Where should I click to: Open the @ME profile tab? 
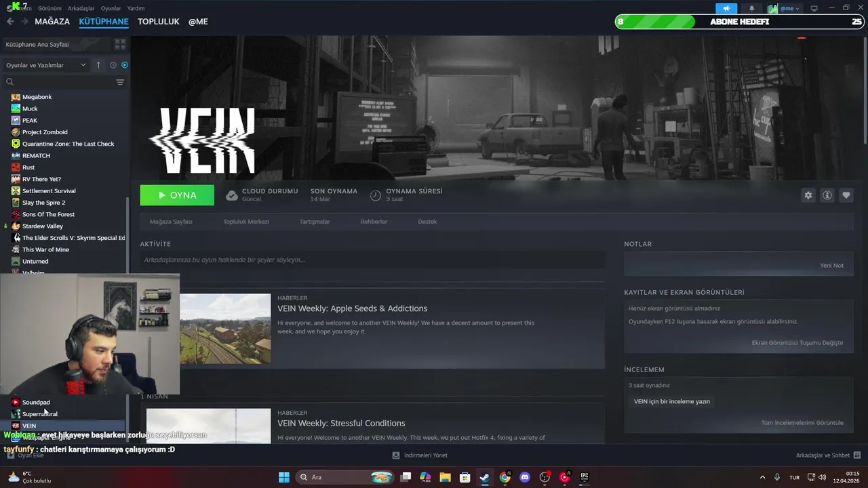198,22
